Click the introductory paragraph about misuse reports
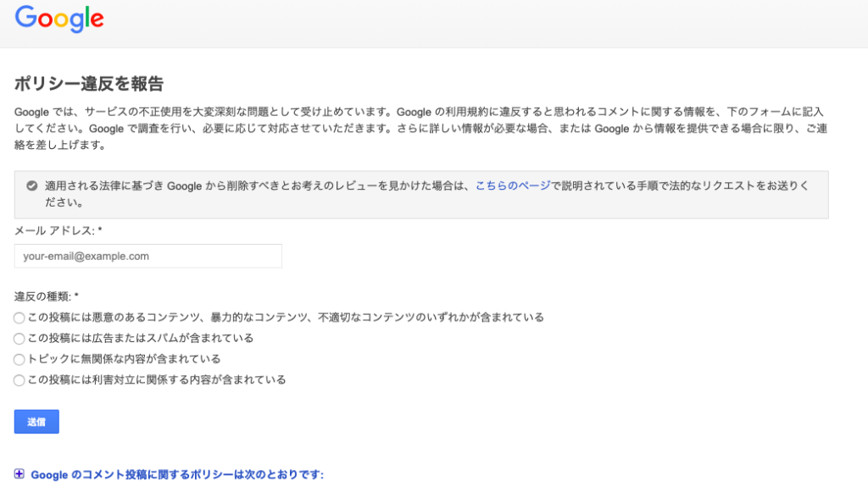 [420, 128]
